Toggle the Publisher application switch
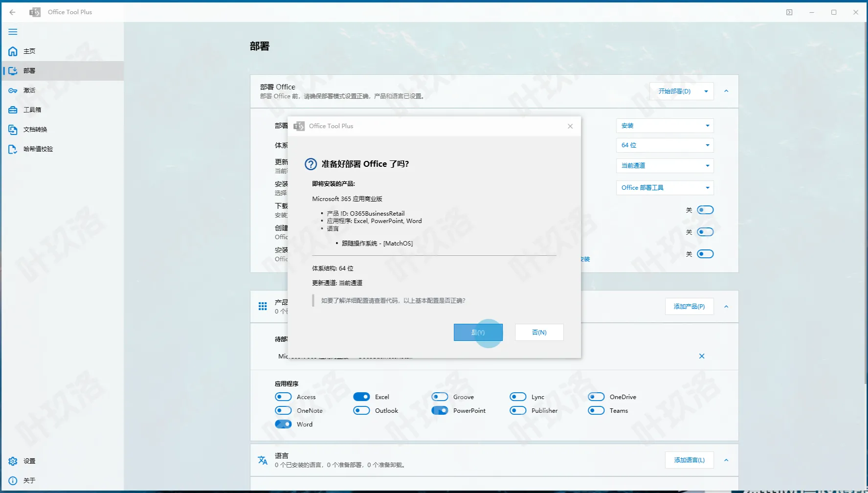868x493 pixels. click(518, 410)
